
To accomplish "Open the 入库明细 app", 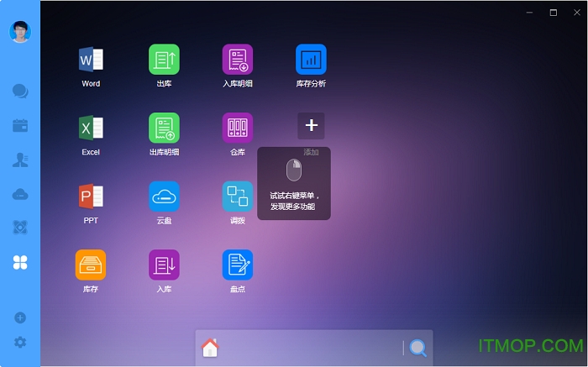I will (x=237, y=60).
